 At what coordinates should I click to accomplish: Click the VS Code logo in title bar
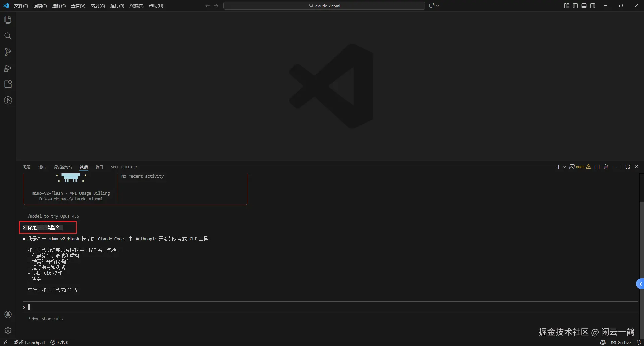click(x=6, y=6)
